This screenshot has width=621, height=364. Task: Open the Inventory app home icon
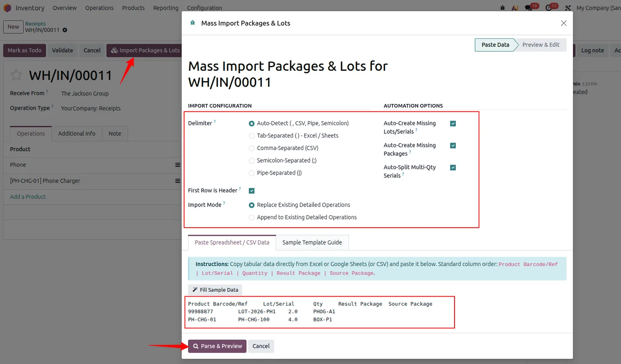click(7, 8)
